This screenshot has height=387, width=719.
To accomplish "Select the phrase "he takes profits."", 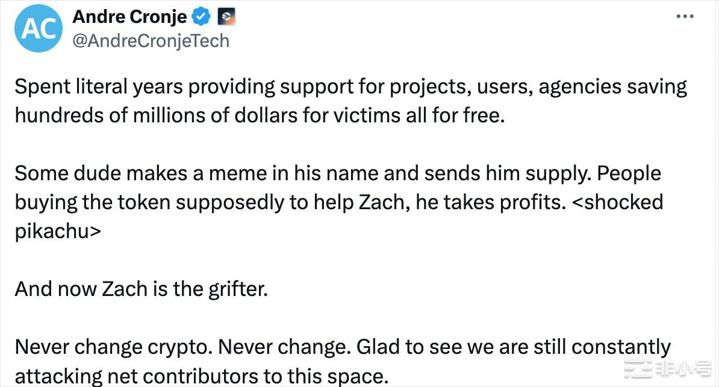I will pos(491,202).
